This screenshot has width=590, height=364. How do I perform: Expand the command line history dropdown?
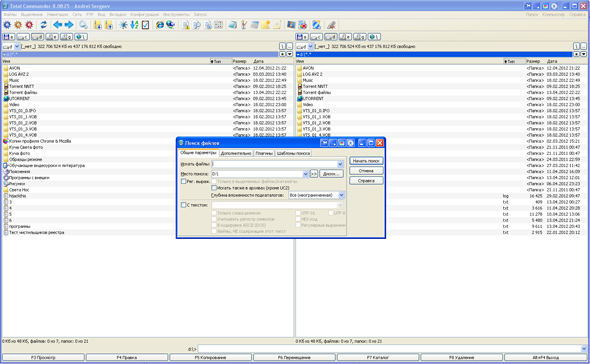[584, 349]
